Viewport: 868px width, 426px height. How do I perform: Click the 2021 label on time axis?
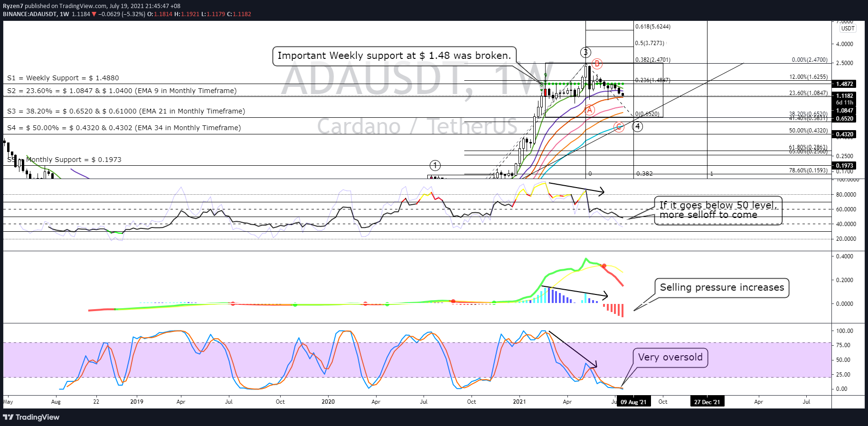pos(519,402)
